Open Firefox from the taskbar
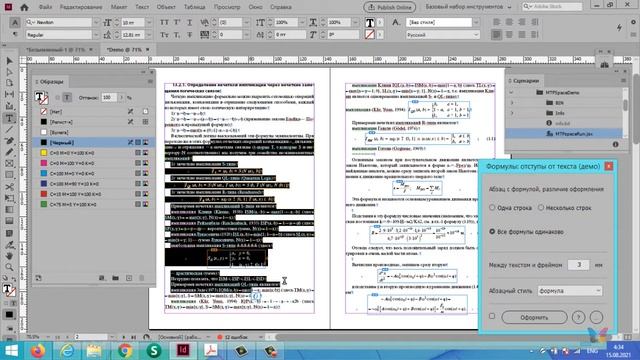 point(38,351)
